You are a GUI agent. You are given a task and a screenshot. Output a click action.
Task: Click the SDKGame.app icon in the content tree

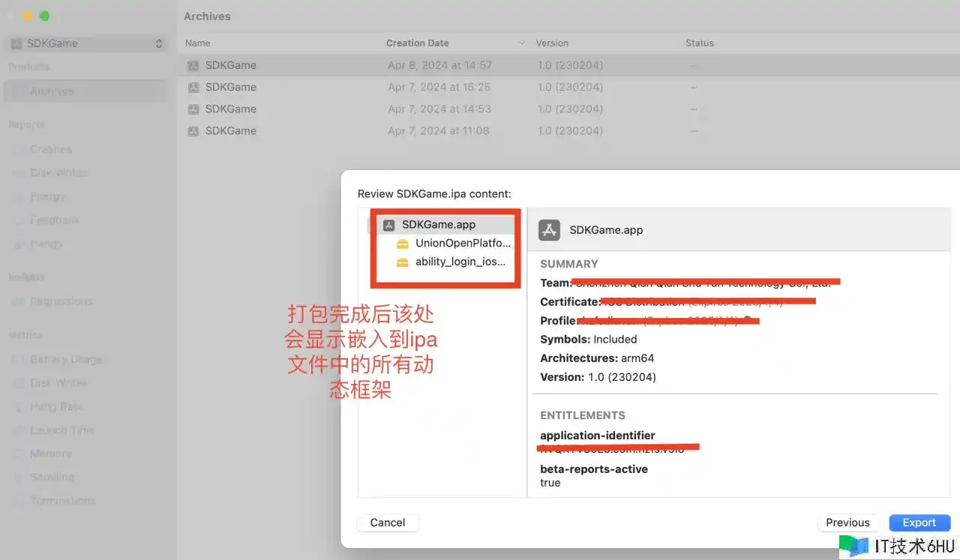click(x=388, y=225)
